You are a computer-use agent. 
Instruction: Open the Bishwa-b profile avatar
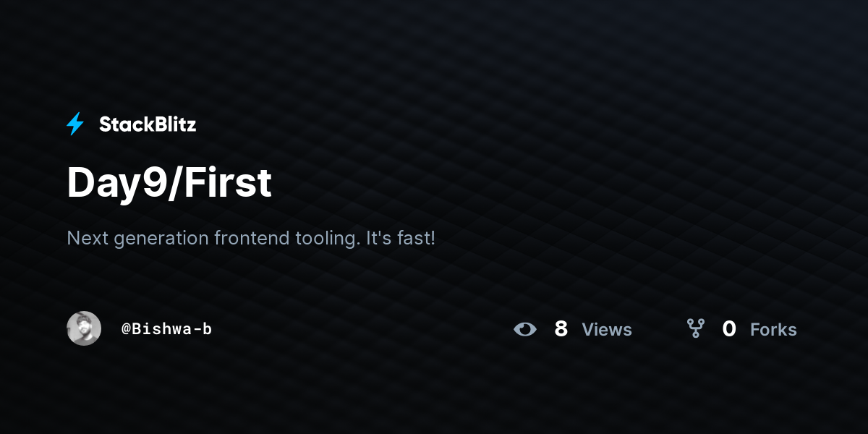[84, 328]
